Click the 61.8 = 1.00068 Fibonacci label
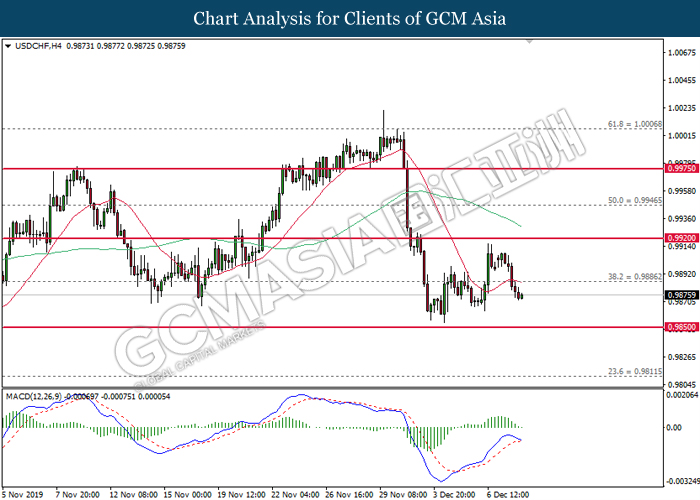Viewport: 700px width, 500px height. (x=635, y=124)
